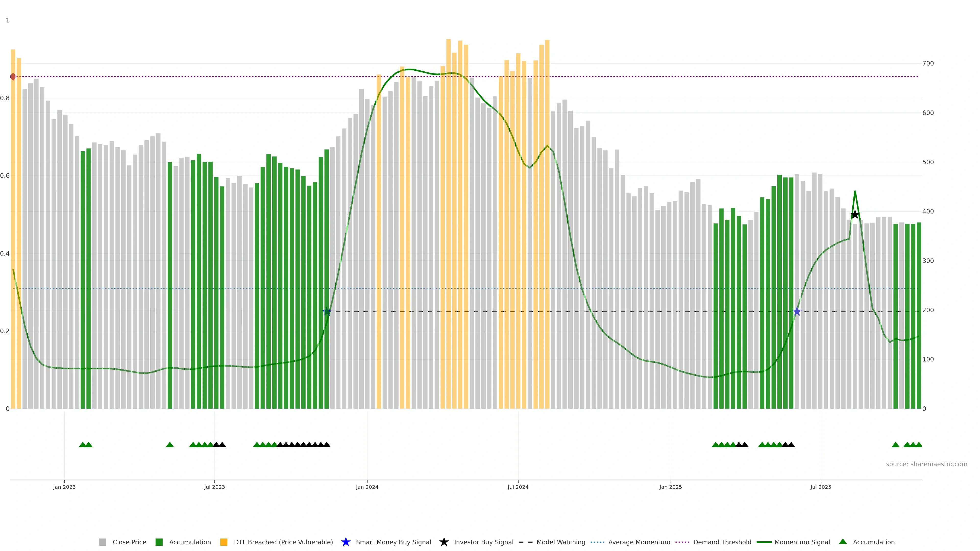980x551 pixels.
Task: Click the green Accumulation square legend swatch
Action: [159, 542]
